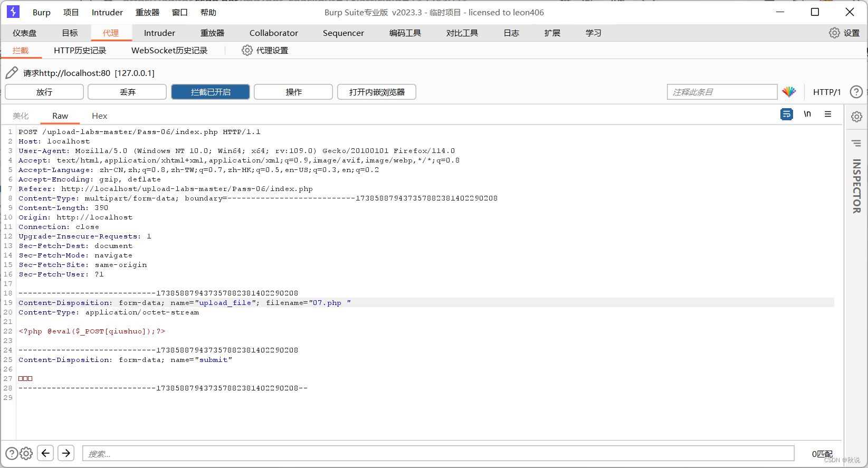Click the Connection: close header line
This screenshot has height=468, width=868.
59,227
